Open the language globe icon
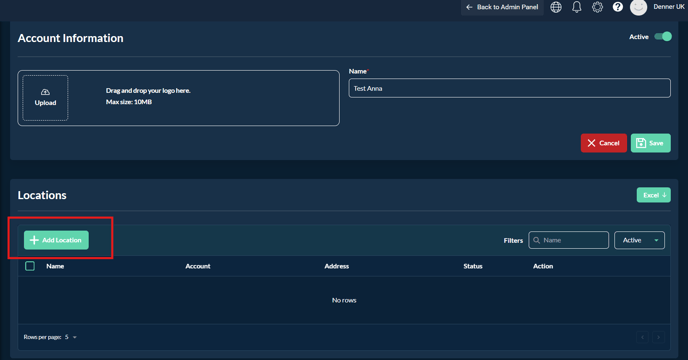 (556, 7)
